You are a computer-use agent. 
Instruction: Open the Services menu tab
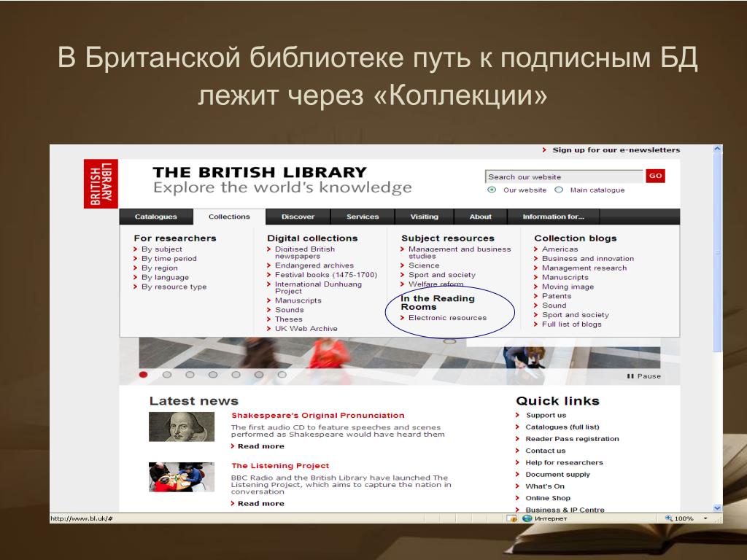pyautogui.click(x=363, y=217)
